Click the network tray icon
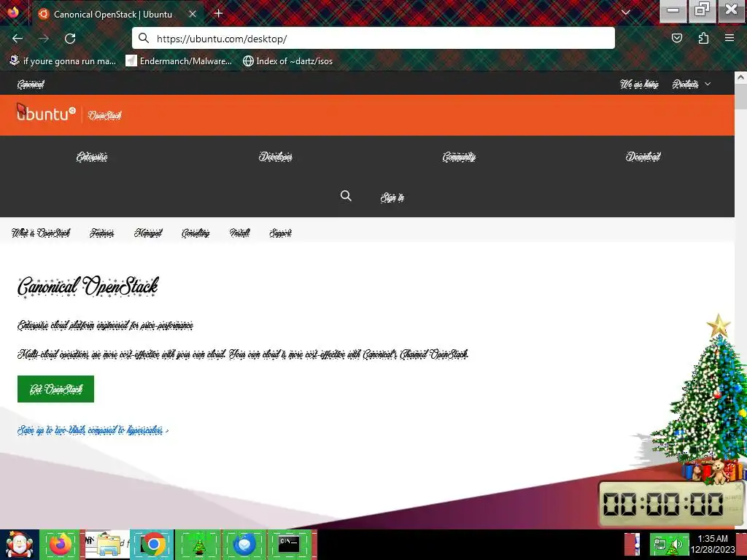The width and height of the screenshot is (747, 560). coord(659,544)
